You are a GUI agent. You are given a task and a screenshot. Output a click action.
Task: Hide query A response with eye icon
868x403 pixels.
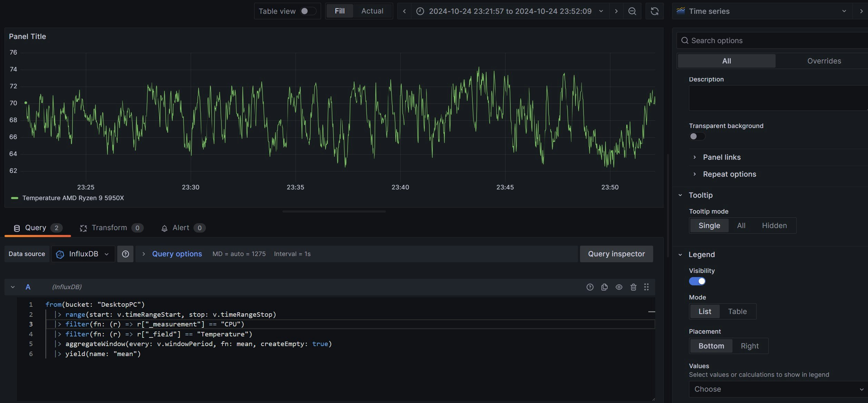tap(619, 287)
